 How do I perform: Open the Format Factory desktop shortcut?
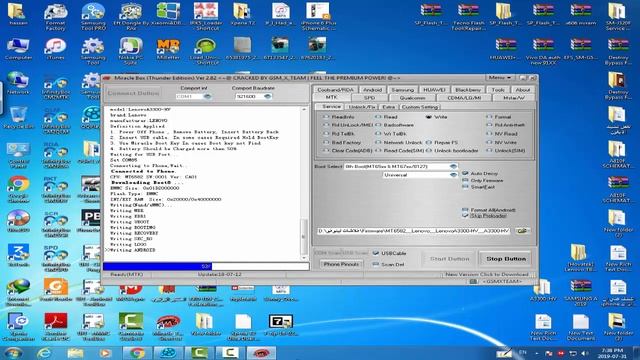[x=56, y=17]
